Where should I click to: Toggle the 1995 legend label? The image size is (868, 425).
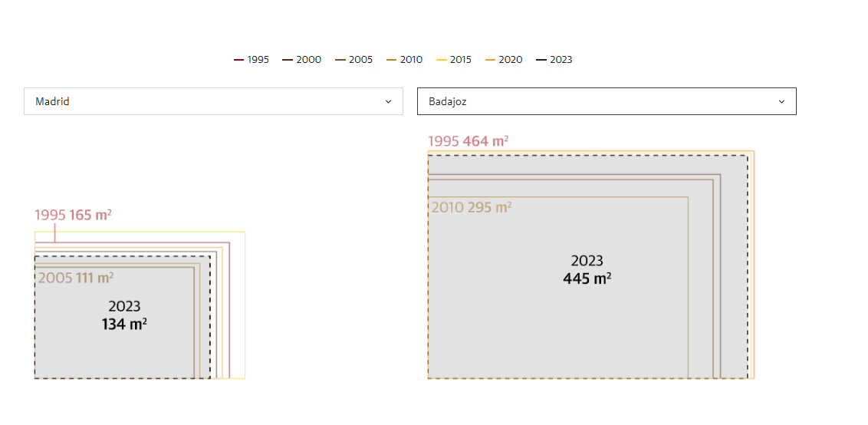[x=258, y=60]
